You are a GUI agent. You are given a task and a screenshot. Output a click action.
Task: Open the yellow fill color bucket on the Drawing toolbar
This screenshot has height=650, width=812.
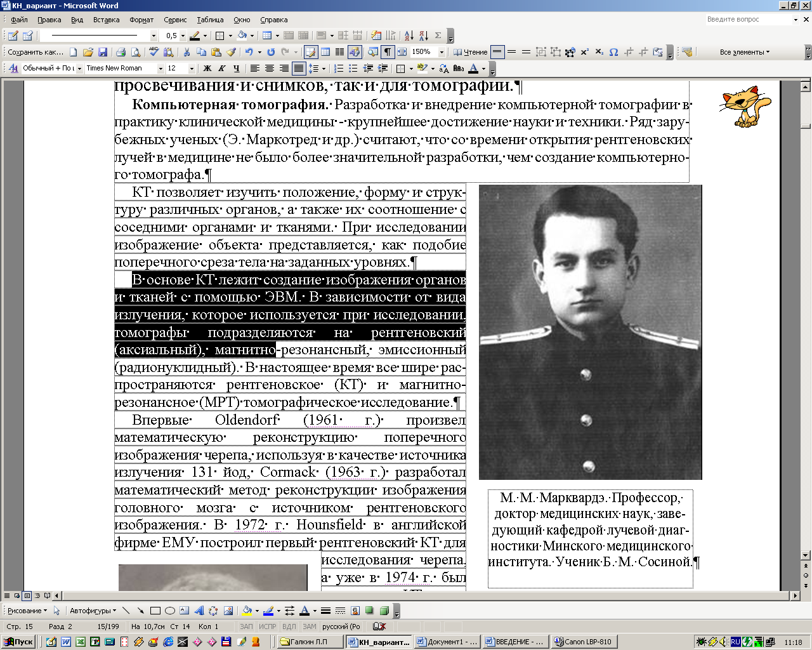coord(247,611)
